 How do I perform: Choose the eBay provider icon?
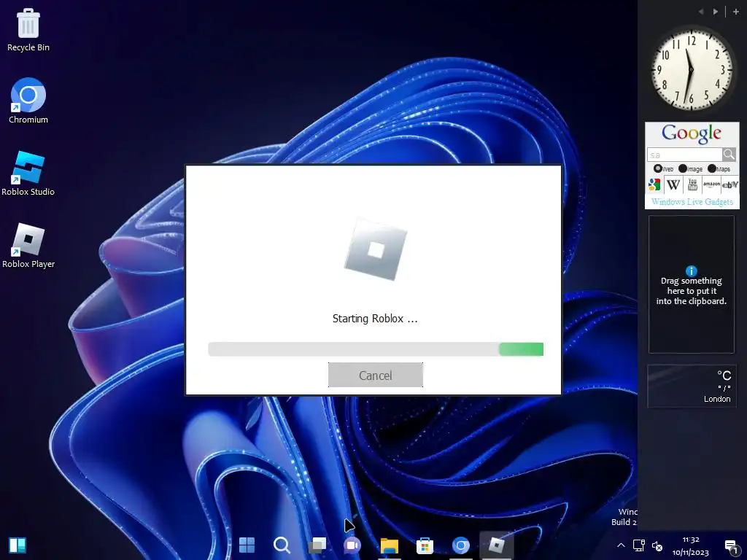click(729, 184)
